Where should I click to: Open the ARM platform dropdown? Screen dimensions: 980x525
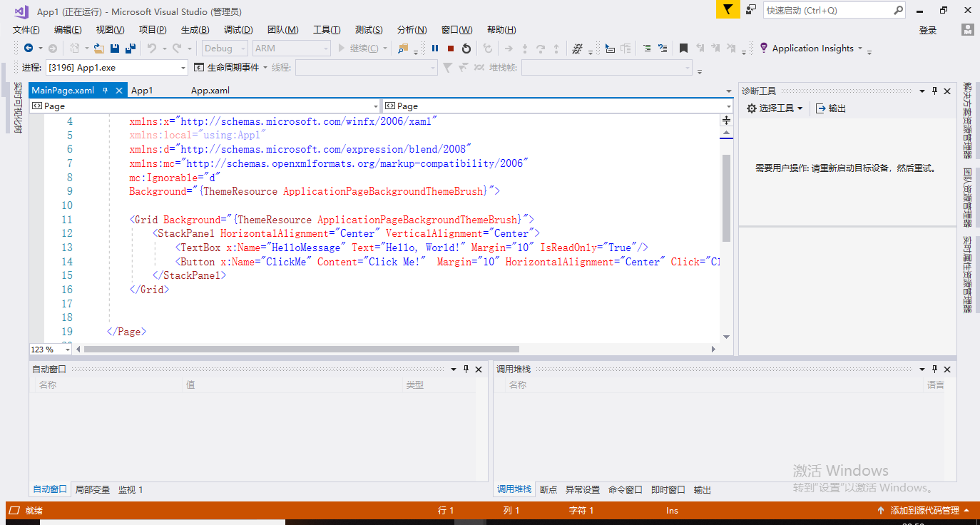(291, 49)
